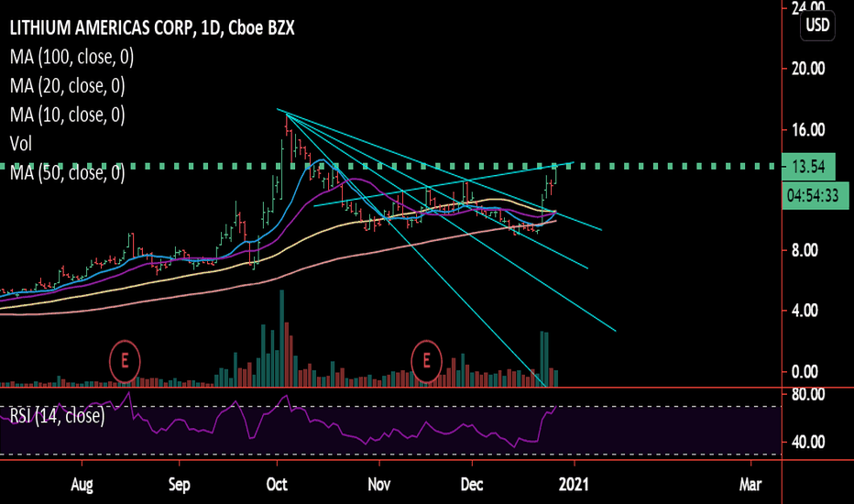Select the LITHIUM AMERICAS CORP symbol title
This screenshot has width=854, height=504.
[x=152, y=28]
